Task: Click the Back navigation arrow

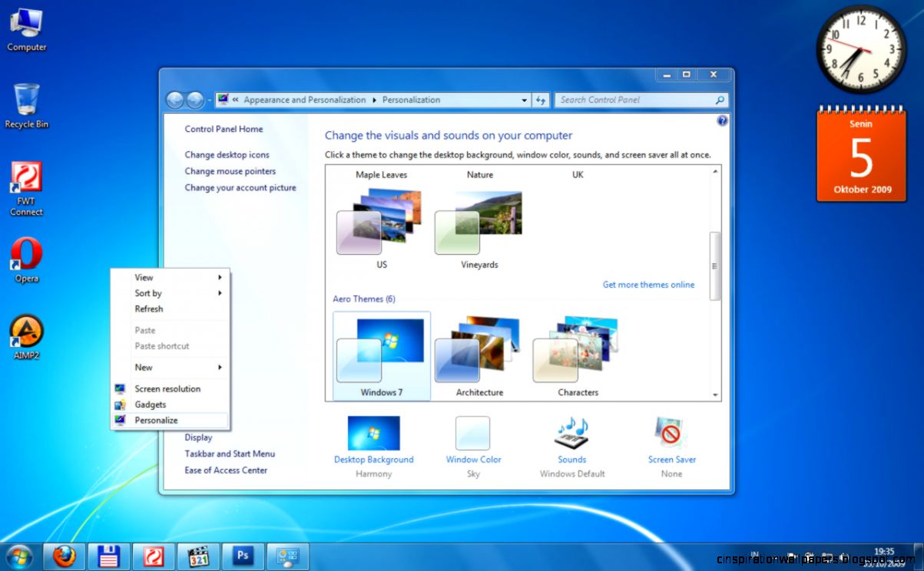Action: pos(175,100)
